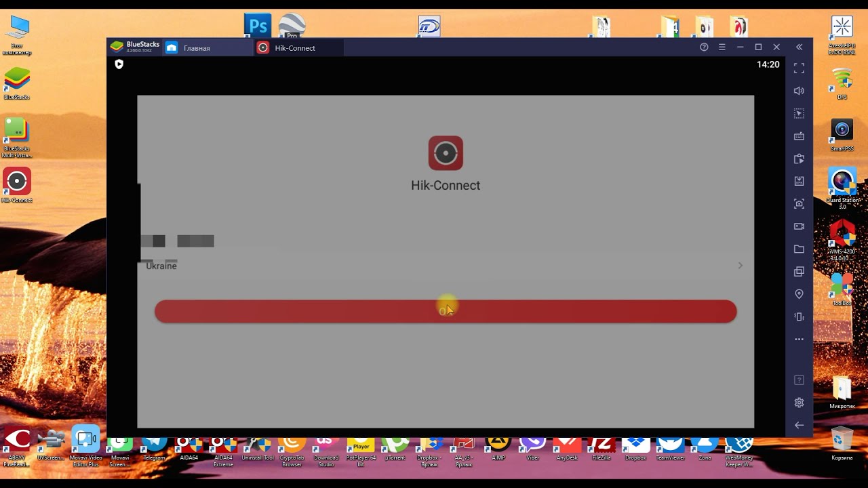The height and width of the screenshot is (488, 868).
Task: Open the BlueStacks hamburger menu
Action: tap(722, 47)
